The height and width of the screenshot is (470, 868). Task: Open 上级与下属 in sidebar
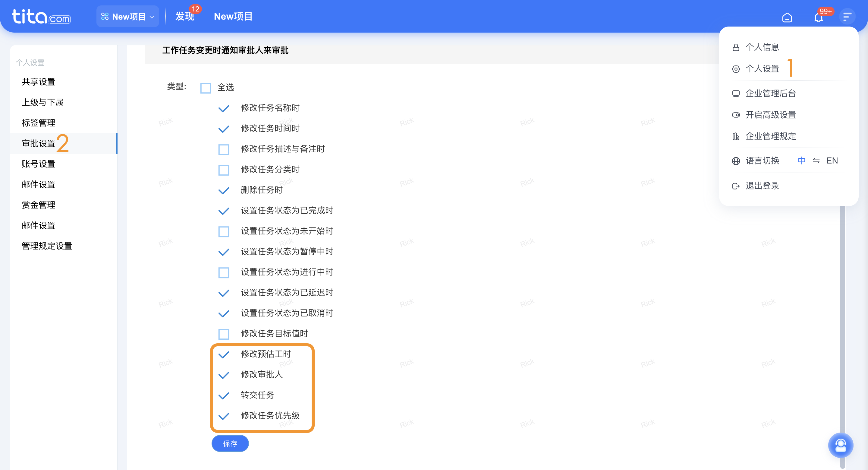[x=43, y=103]
